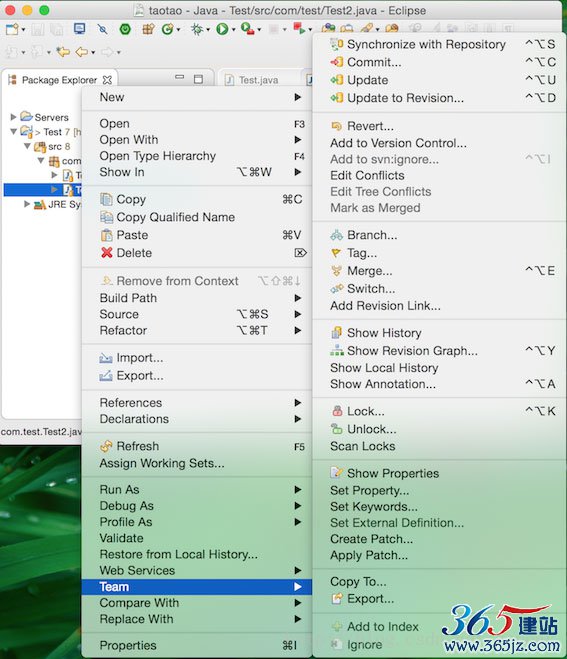This screenshot has width=567, height=659.
Task: Switch to the Test.java editor tab
Action: [x=258, y=80]
